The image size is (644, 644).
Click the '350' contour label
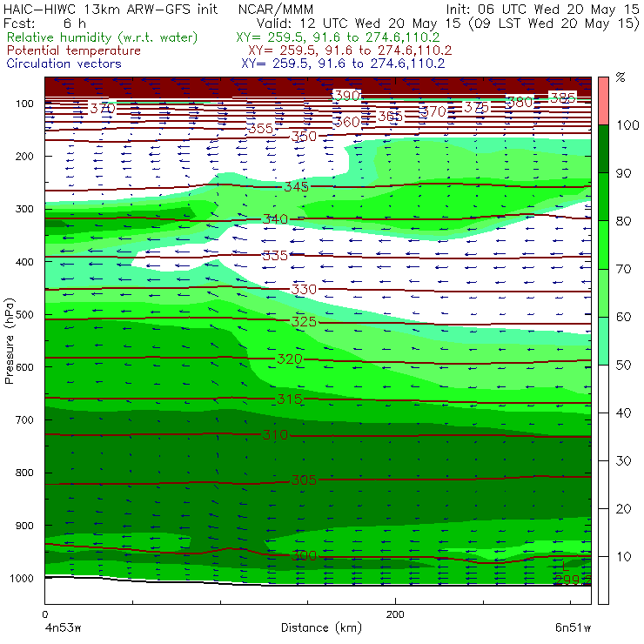pyautogui.click(x=305, y=136)
